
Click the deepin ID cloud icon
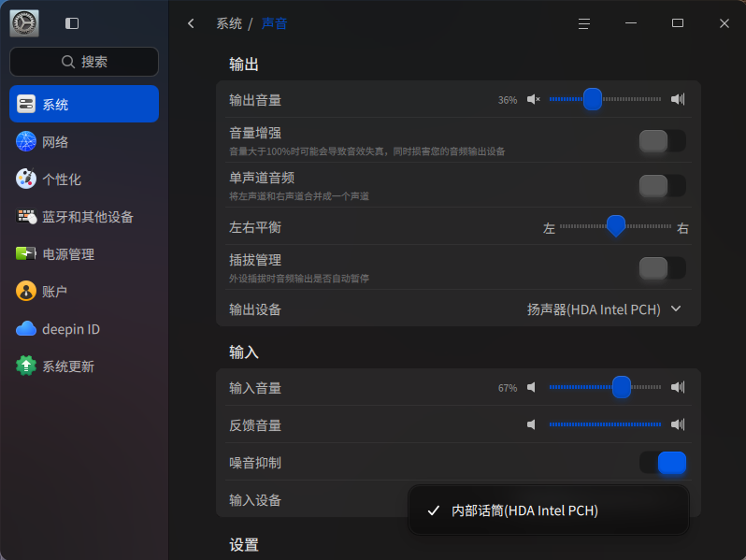[x=26, y=329]
